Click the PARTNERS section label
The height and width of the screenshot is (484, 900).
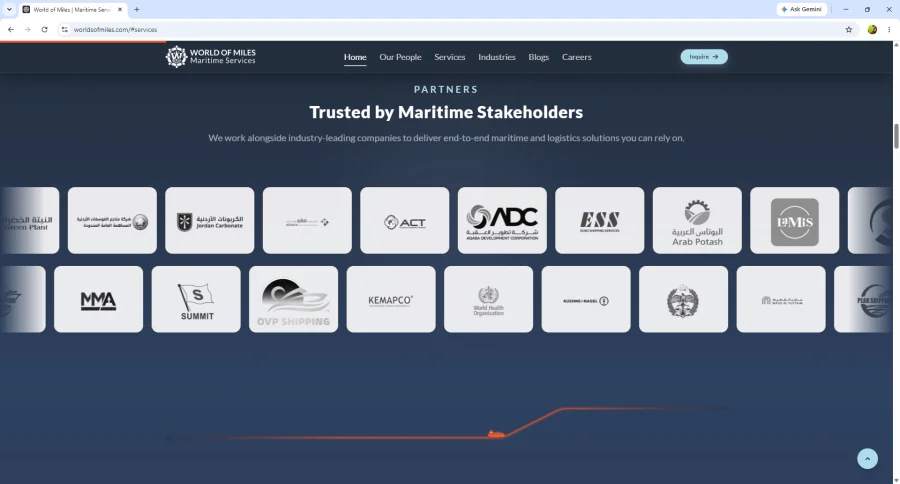click(x=446, y=90)
